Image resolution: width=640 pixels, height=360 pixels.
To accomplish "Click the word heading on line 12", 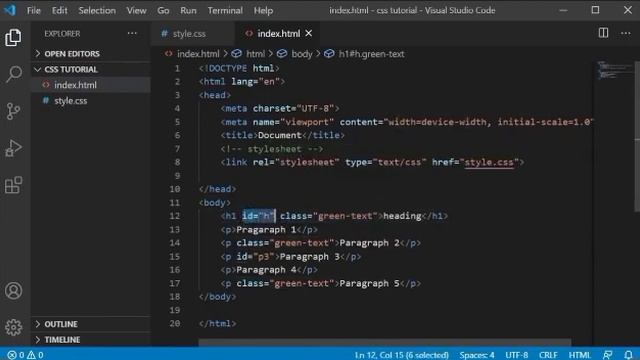I will [402, 216].
